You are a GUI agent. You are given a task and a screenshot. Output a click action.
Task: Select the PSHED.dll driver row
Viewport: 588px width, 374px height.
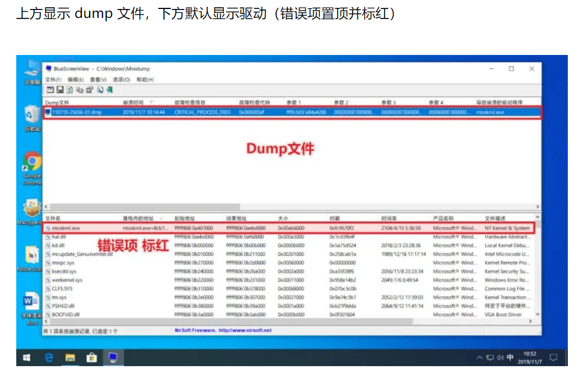click(289, 306)
